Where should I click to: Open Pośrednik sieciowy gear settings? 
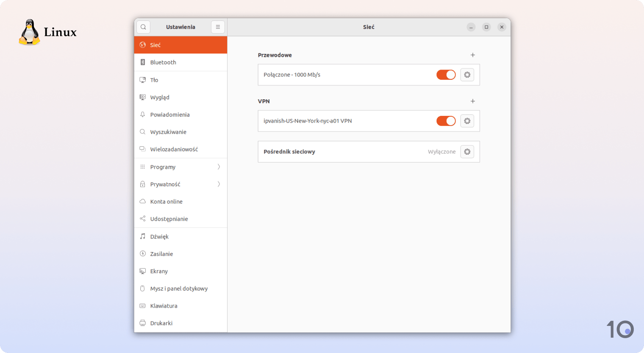pos(467,151)
